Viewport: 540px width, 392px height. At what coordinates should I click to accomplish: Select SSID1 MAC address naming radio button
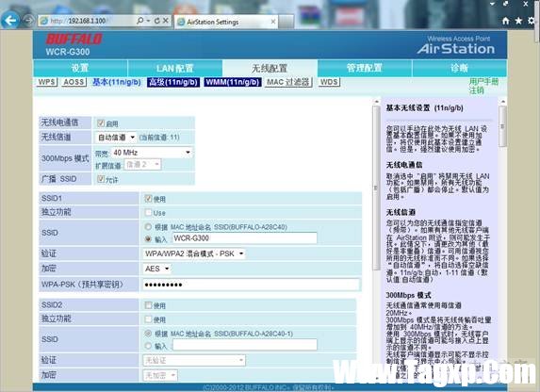[148, 227]
